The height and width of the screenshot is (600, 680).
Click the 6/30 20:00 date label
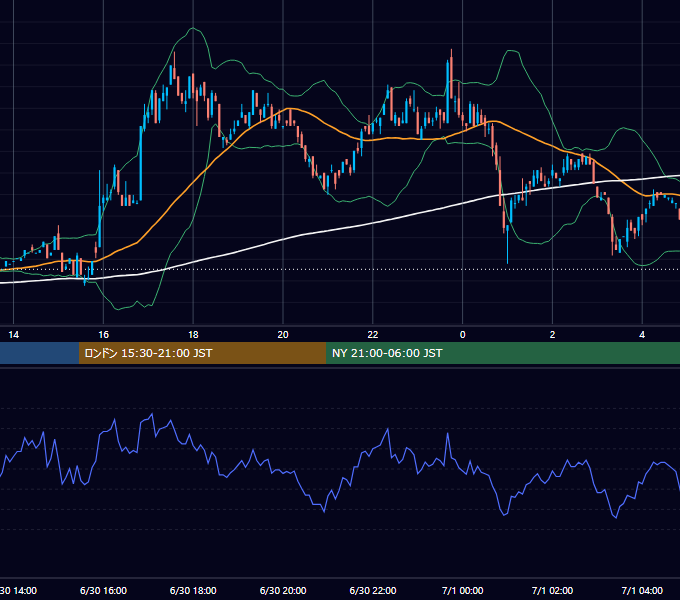(283, 590)
